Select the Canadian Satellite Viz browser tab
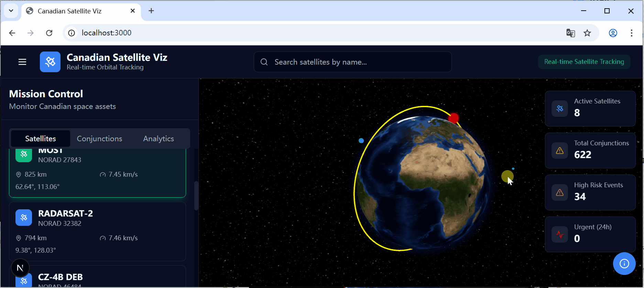Viewport: 644px width, 288px height. pos(81,11)
